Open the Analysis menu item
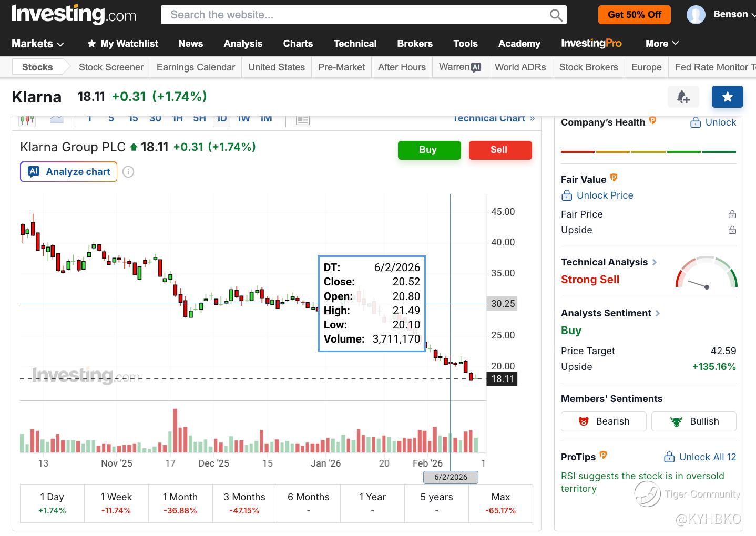 coord(243,44)
